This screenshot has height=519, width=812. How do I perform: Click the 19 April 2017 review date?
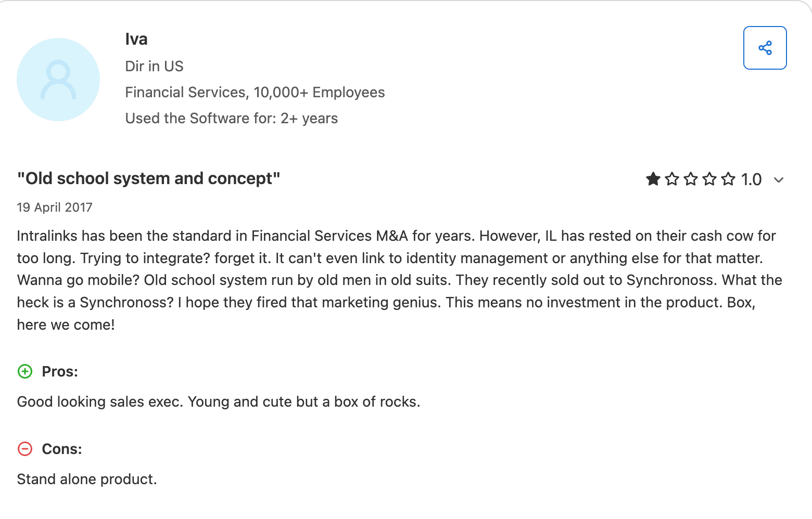pyautogui.click(x=55, y=207)
